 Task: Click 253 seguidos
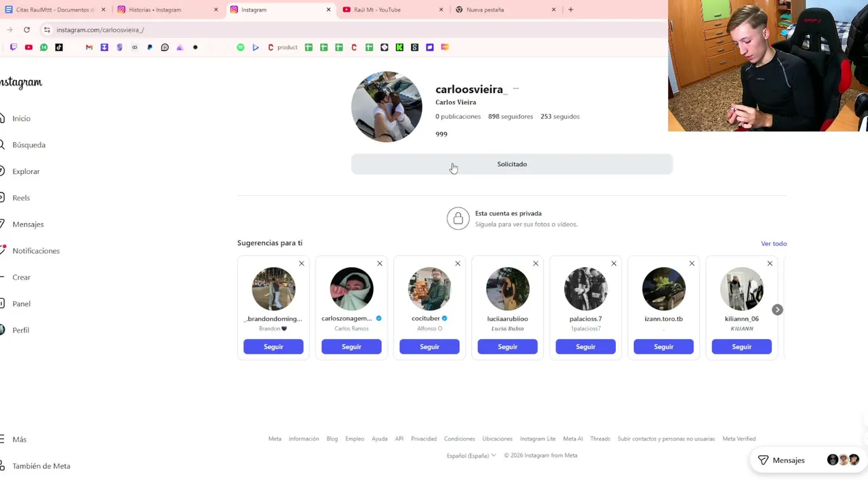(560, 117)
